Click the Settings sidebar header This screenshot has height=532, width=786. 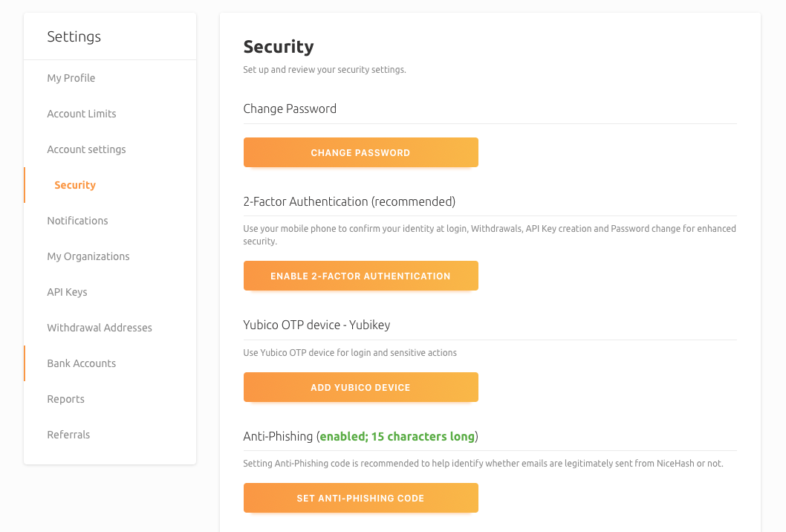(74, 36)
